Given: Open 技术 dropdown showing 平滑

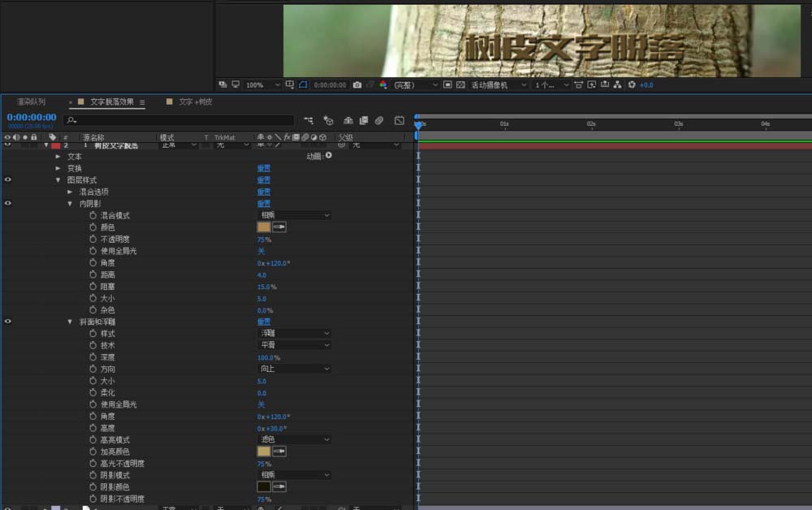Looking at the screenshot, I should coord(294,345).
